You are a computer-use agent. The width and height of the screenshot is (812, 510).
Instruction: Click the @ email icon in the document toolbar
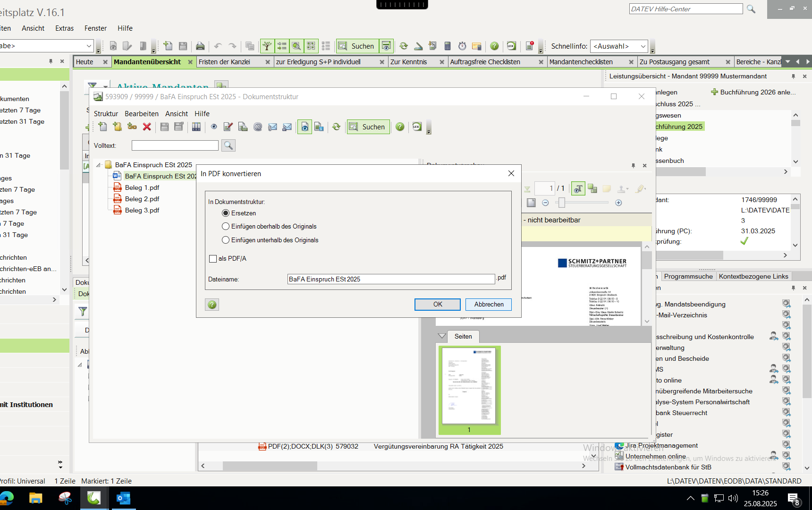[x=258, y=127]
